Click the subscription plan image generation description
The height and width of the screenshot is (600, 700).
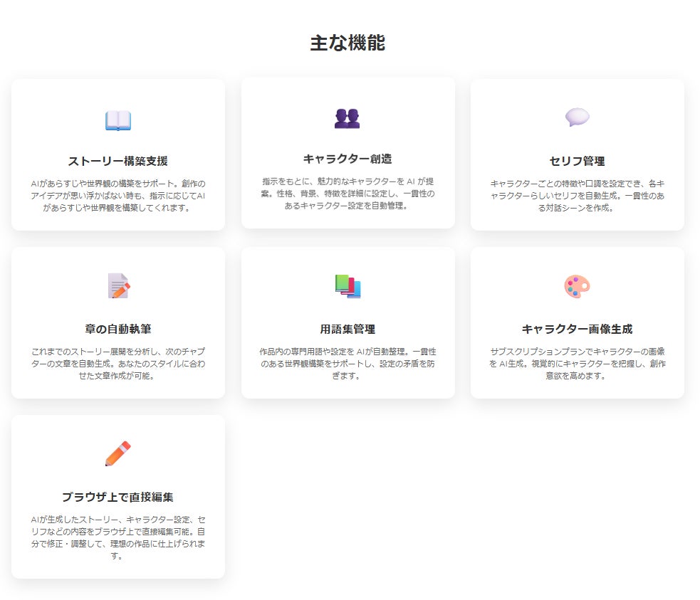click(577, 364)
